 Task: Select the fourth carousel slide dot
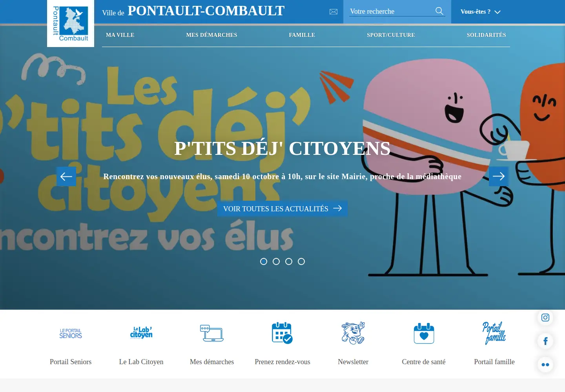(301, 261)
